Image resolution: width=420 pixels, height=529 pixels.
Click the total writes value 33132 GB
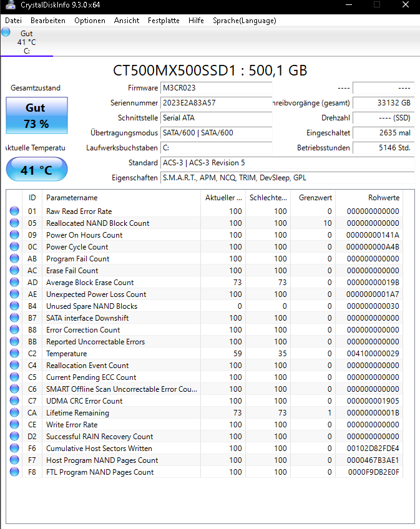(x=384, y=103)
